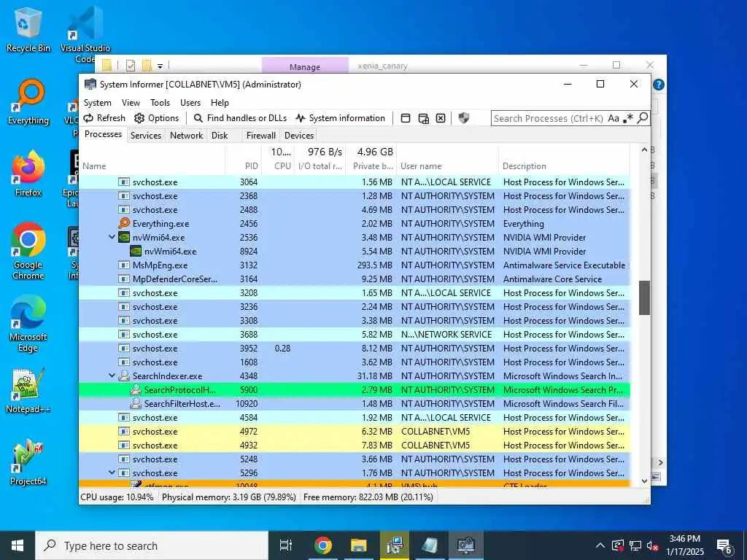Image resolution: width=747 pixels, height=560 pixels.
Task: Switch to the Devices tab
Action: 298,135
